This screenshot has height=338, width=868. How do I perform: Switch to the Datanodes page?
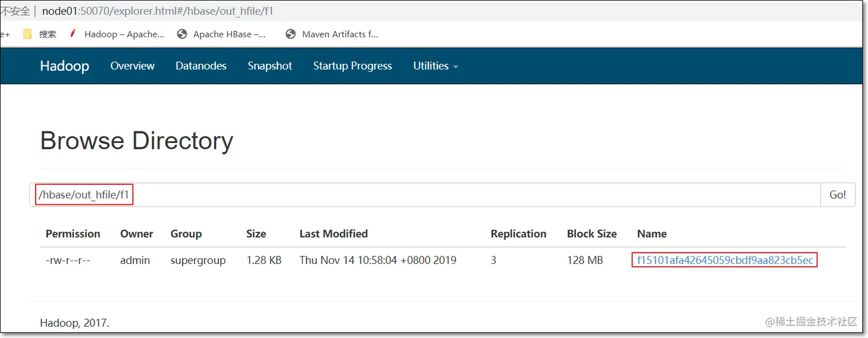[201, 66]
